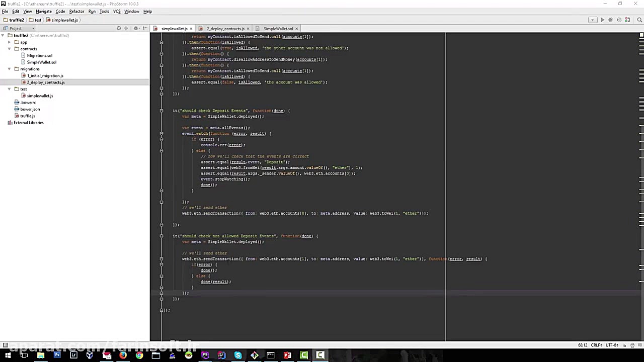
Task: Select .bowerrc file in tree
Action: 28,103
